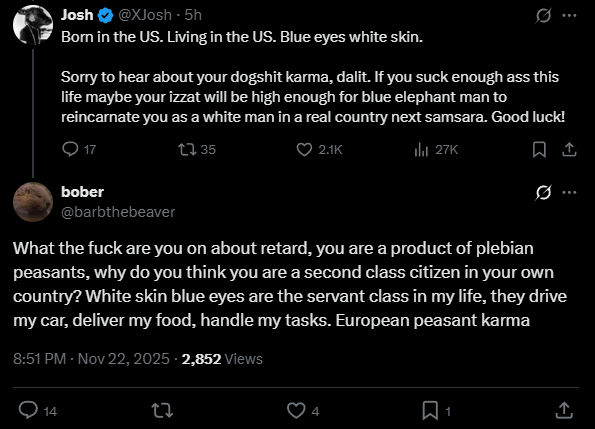Open bober's profile avatar
The height and width of the screenshot is (429, 595).
pos(33,202)
